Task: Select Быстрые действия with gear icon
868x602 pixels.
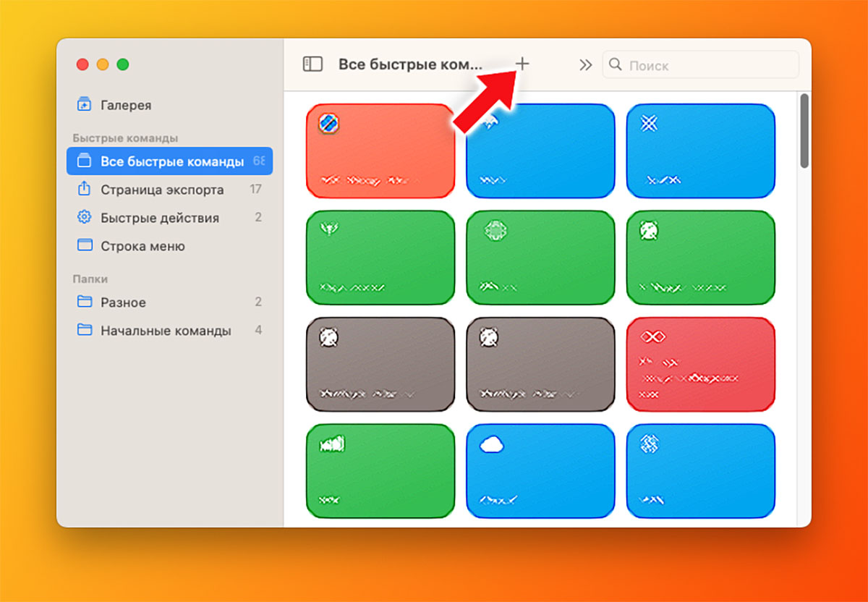Action: [169, 218]
